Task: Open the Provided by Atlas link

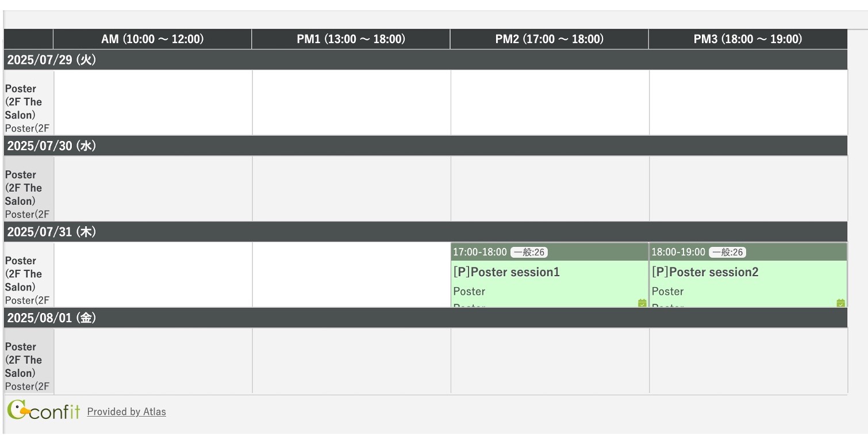Action: 126,411
